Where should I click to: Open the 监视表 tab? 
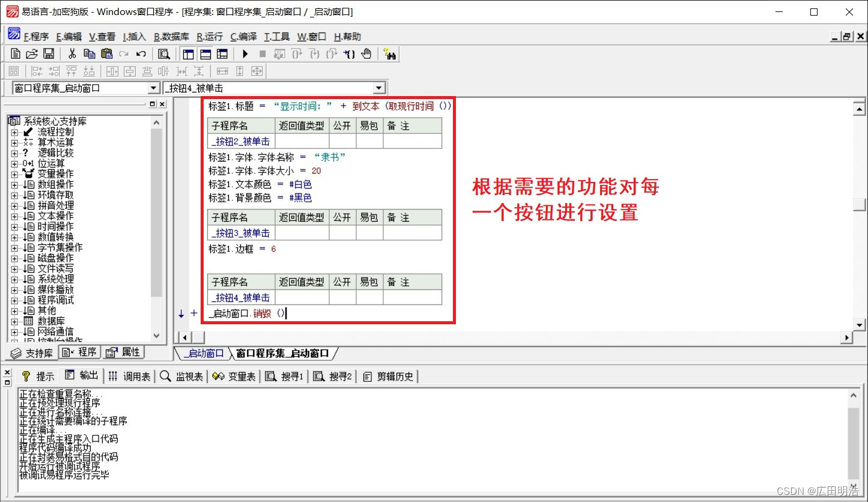point(182,376)
